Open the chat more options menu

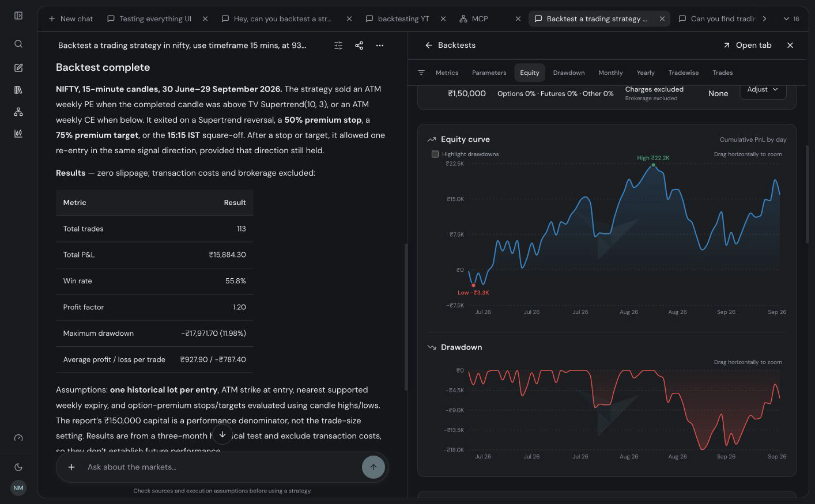point(380,46)
